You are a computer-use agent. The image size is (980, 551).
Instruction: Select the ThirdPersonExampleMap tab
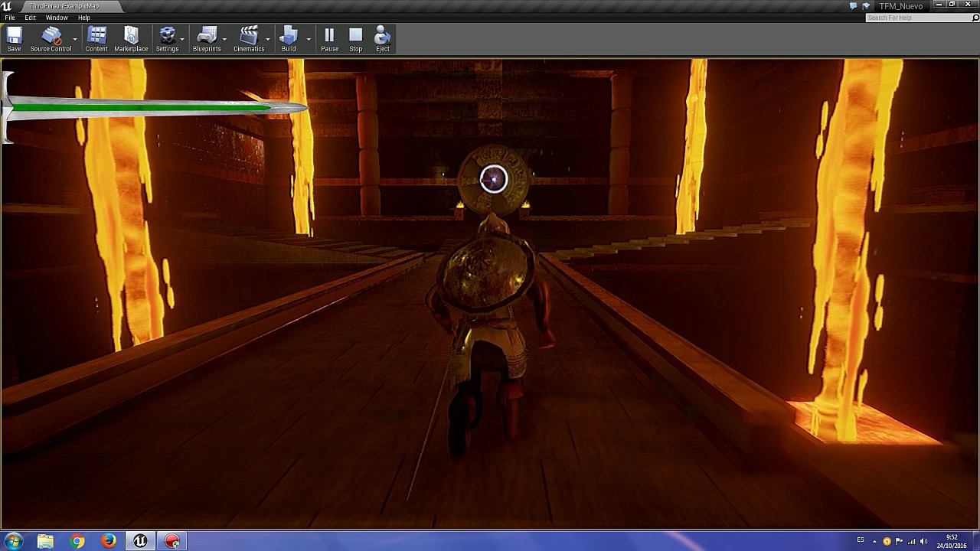pyautogui.click(x=64, y=6)
